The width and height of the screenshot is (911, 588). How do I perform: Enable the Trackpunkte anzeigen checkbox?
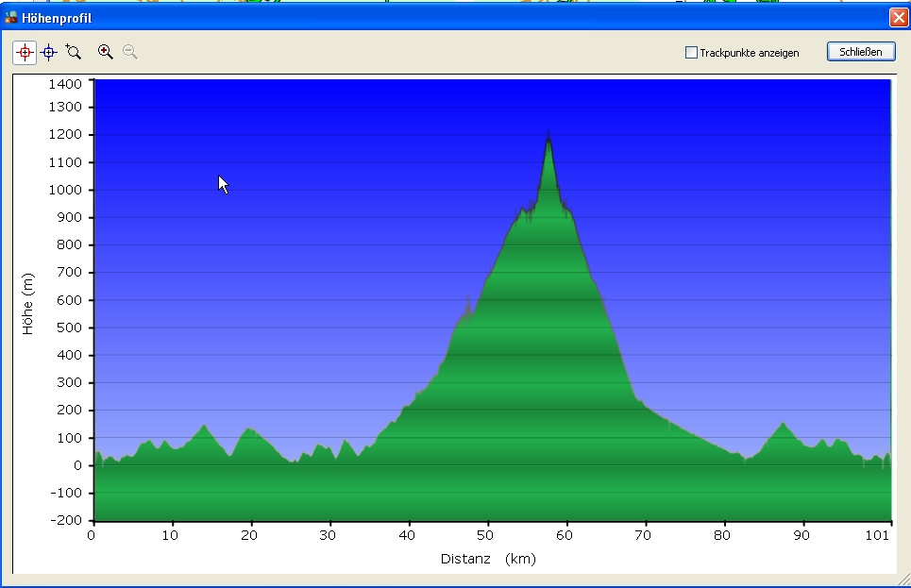point(691,53)
